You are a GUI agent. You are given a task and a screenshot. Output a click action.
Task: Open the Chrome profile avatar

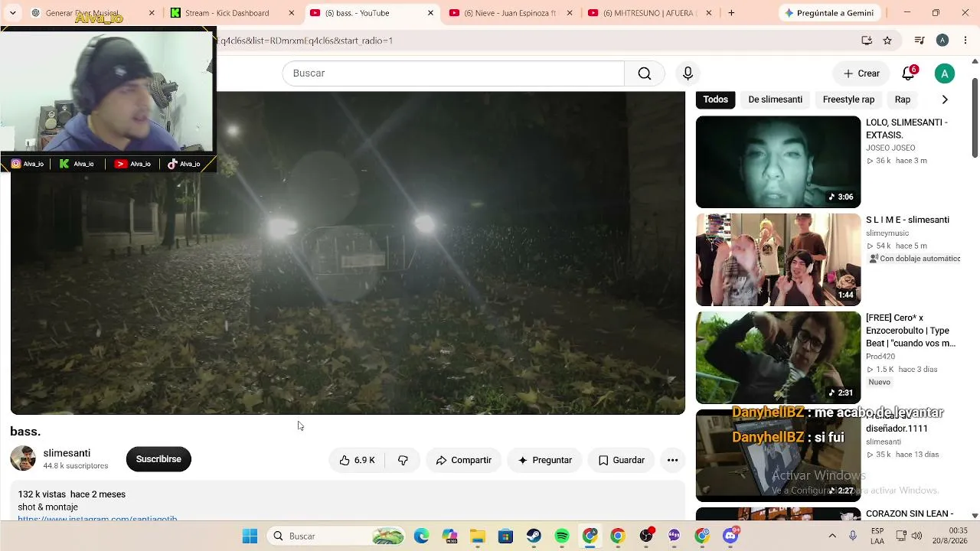[942, 41]
